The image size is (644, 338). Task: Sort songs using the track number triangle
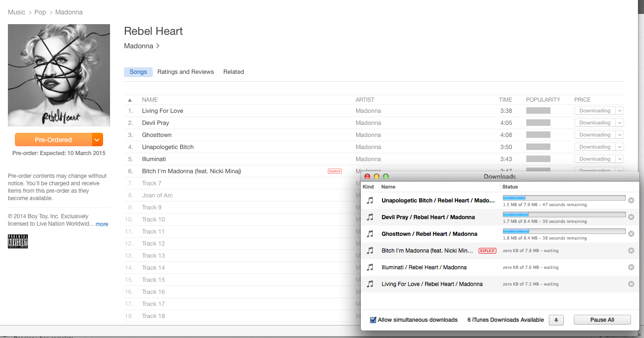[130, 100]
